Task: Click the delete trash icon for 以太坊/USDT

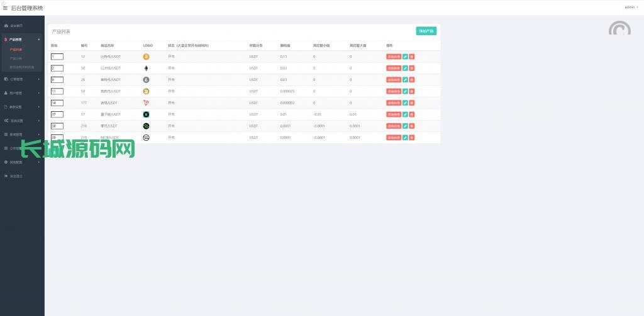Action: click(x=411, y=68)
